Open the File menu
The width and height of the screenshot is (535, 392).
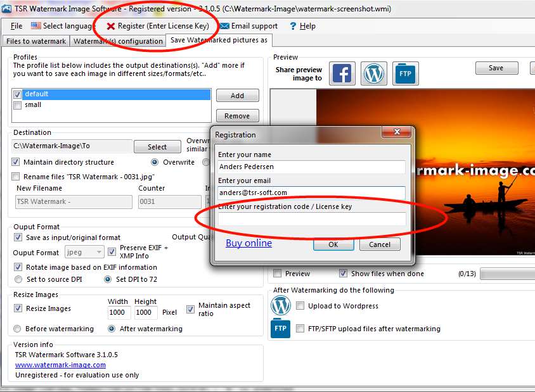tap(16, 26)
